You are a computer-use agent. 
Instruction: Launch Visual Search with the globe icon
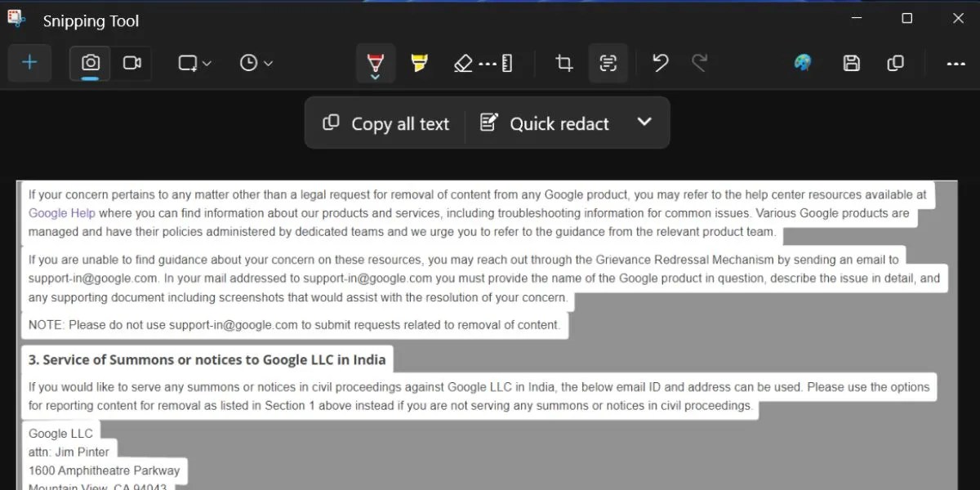(x=802, y=63)
